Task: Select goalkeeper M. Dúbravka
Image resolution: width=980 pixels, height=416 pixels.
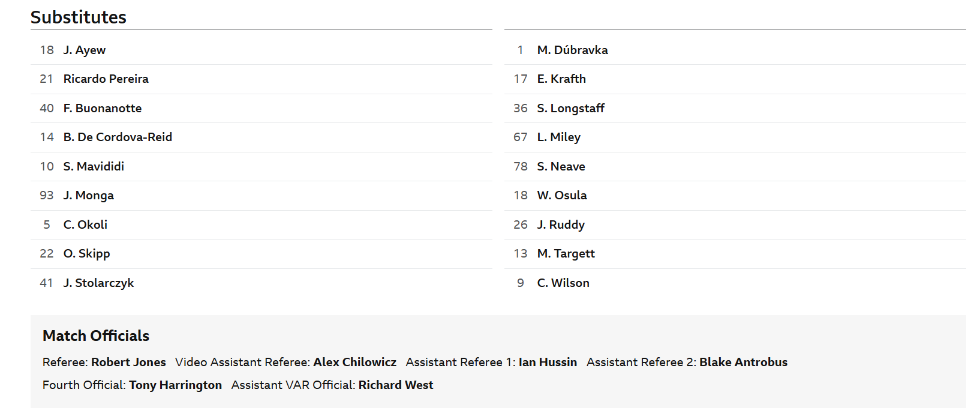Action: pyautogui.click(x=735, y=50)
